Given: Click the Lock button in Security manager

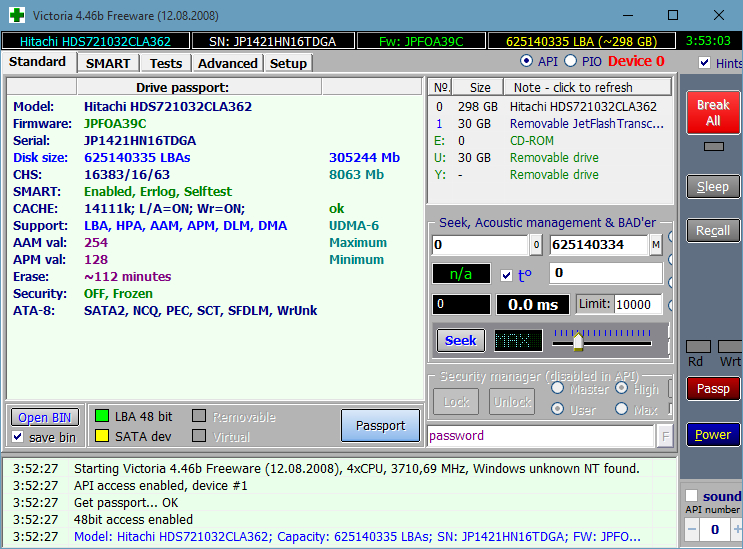Looking at the screenshot, I should coord(456,402).
